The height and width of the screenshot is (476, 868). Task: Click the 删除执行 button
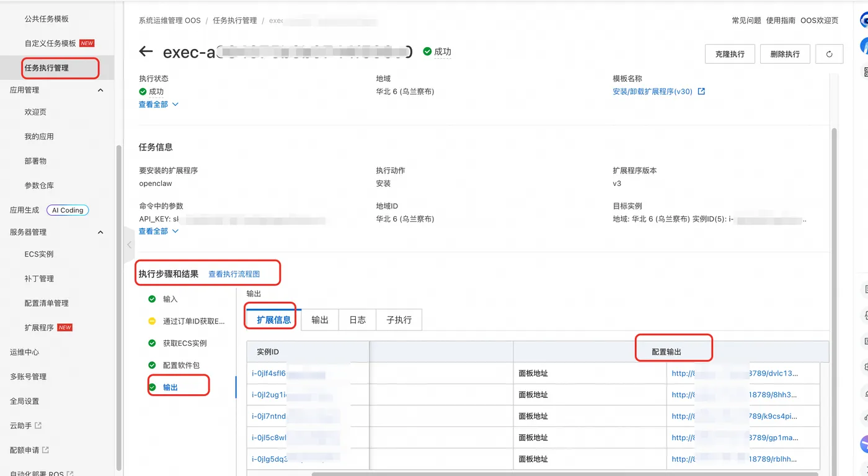coord(785,54)
